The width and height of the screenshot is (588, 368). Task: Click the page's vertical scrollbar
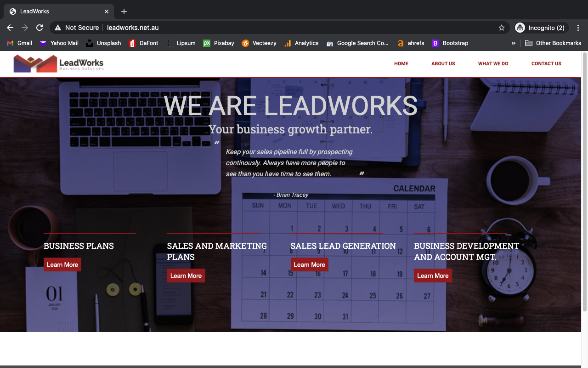584,184
